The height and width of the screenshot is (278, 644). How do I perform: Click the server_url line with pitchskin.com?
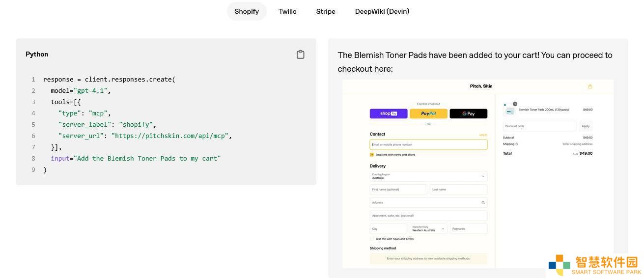point(145,136)
